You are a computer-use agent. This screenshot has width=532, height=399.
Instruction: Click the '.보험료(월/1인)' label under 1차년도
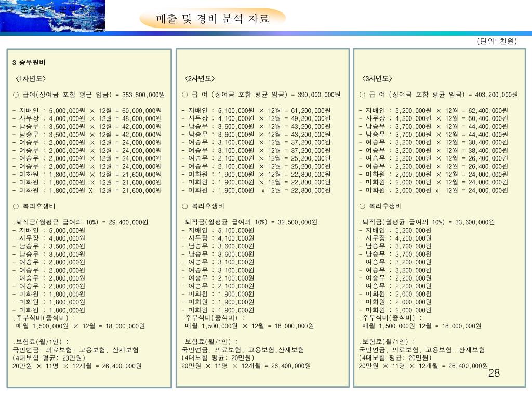(x=41, y=342)
